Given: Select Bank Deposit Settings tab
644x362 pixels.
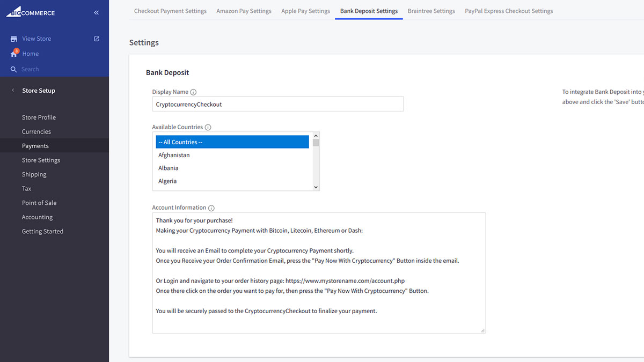Looking at the screenshot, I should [x=369, y=11].
